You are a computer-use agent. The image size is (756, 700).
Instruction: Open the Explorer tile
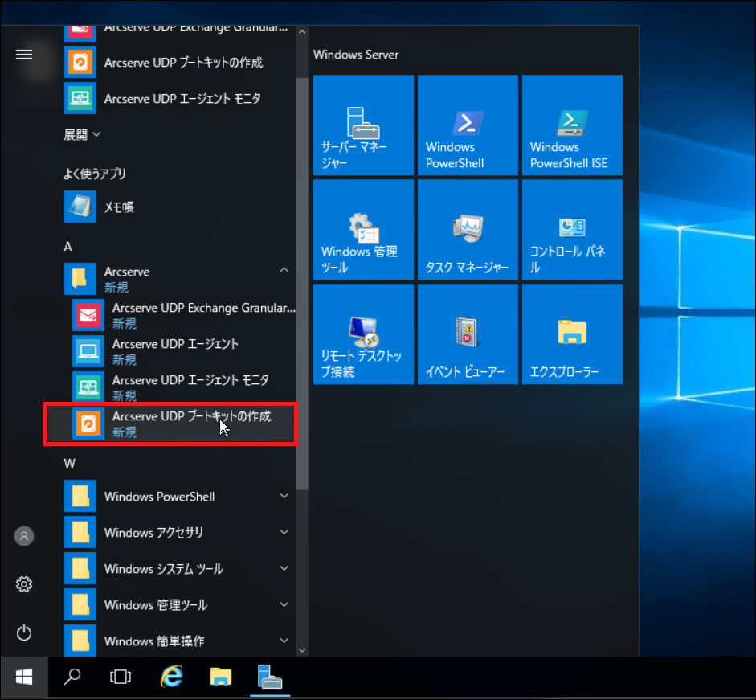(572, 334)
